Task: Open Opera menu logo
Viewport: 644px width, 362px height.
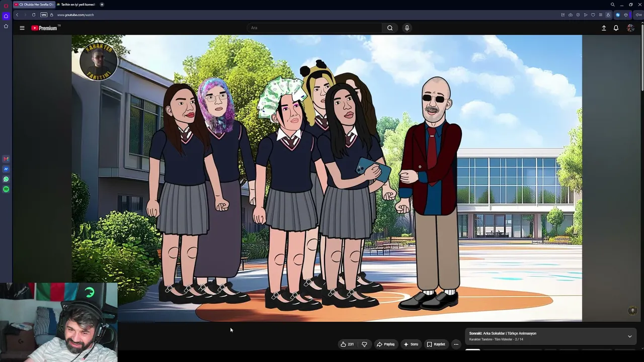Action: (6, 5)
